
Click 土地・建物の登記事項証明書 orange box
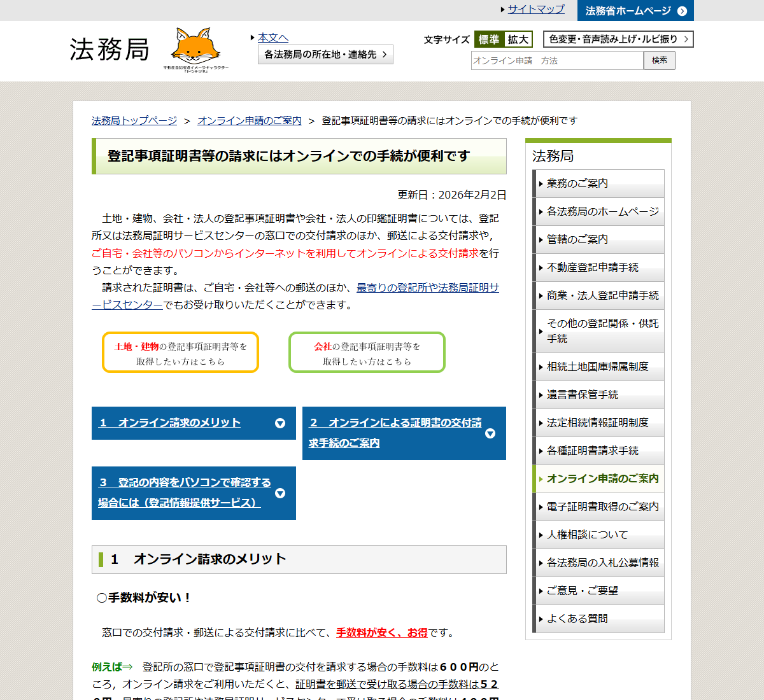pos(180,353)
